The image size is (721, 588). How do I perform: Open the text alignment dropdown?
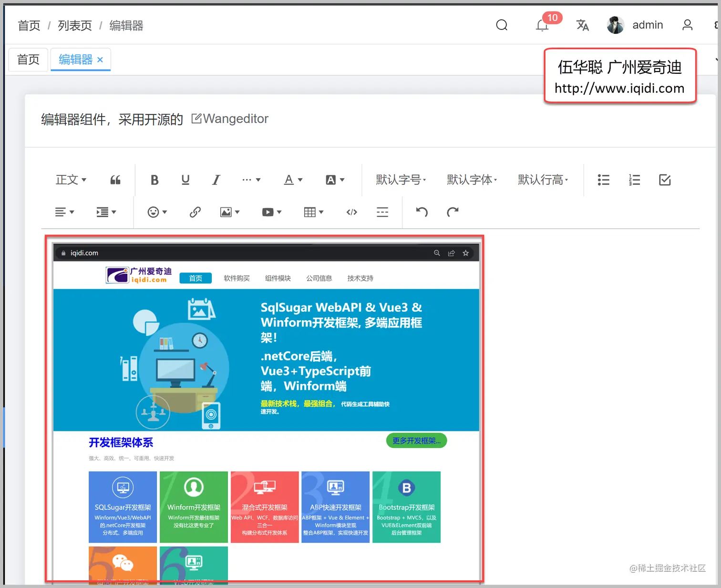click(65, 212)
